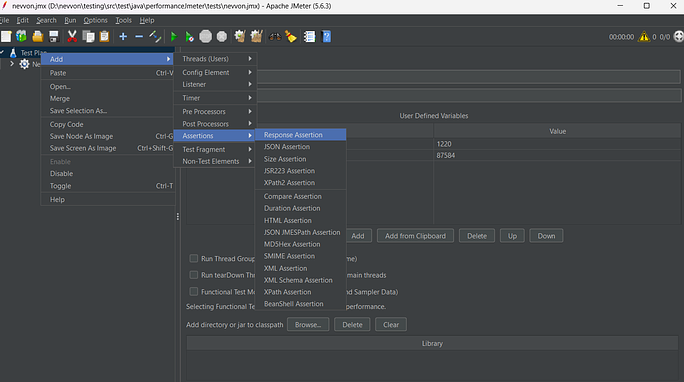
Task: Select JSON Assertion menu entry
Action: coord(301,147)
